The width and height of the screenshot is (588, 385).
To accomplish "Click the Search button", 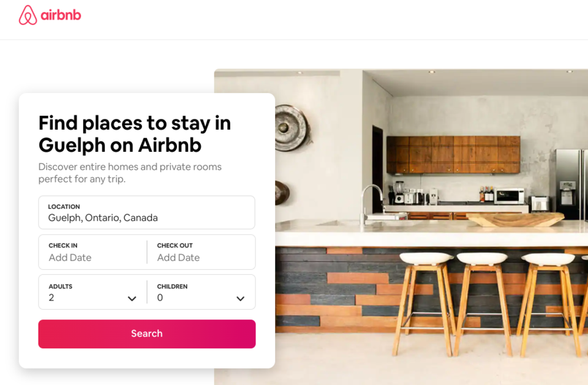I will 146,334.
